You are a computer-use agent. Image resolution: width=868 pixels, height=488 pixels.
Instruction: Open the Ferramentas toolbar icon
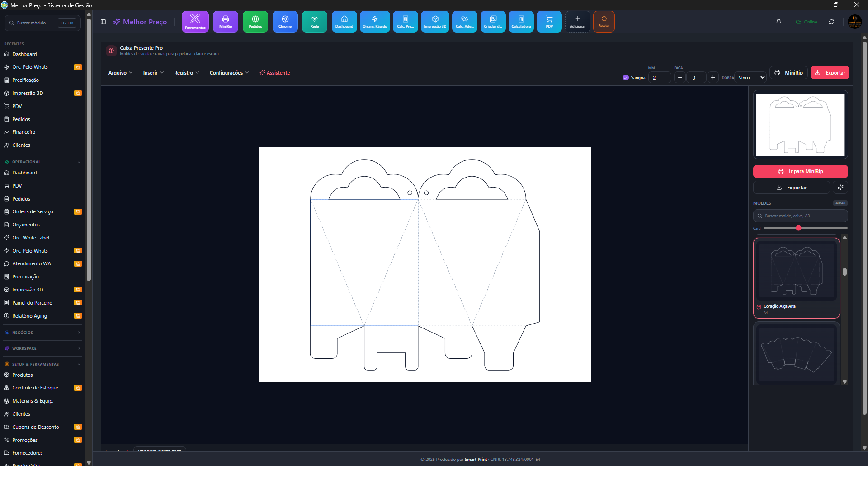[195, 22]
